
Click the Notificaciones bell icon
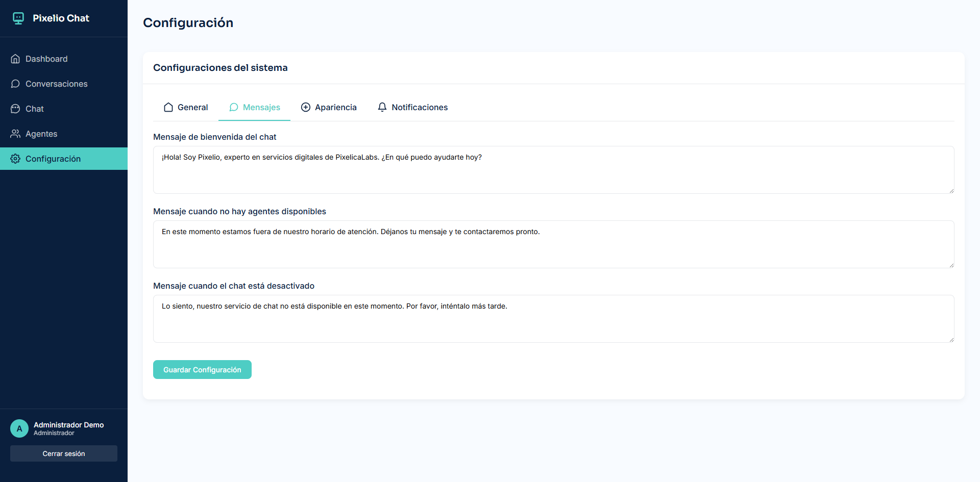click(x=382, y=107)
